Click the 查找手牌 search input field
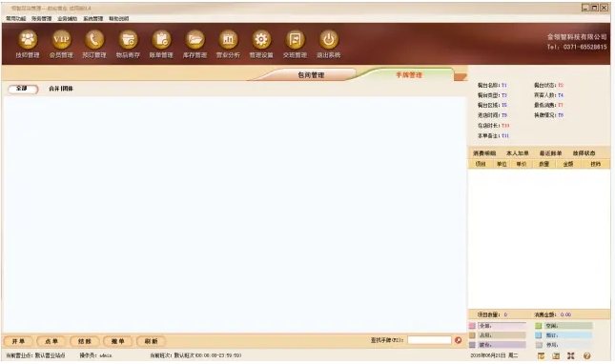Viewport: 615px width, 364px height. click(429, 340)
